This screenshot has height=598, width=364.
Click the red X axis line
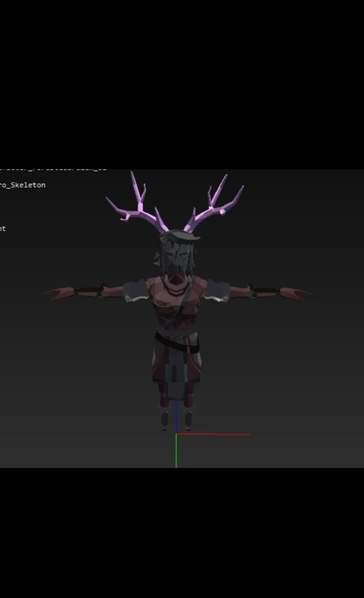[213, 434]
